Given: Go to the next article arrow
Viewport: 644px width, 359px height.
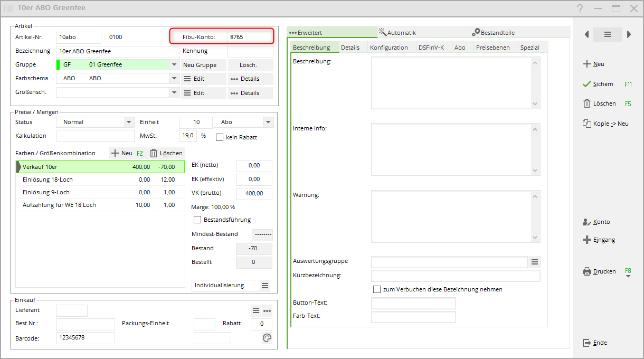Looking at the screenshot, I should [x=629, y=34].
